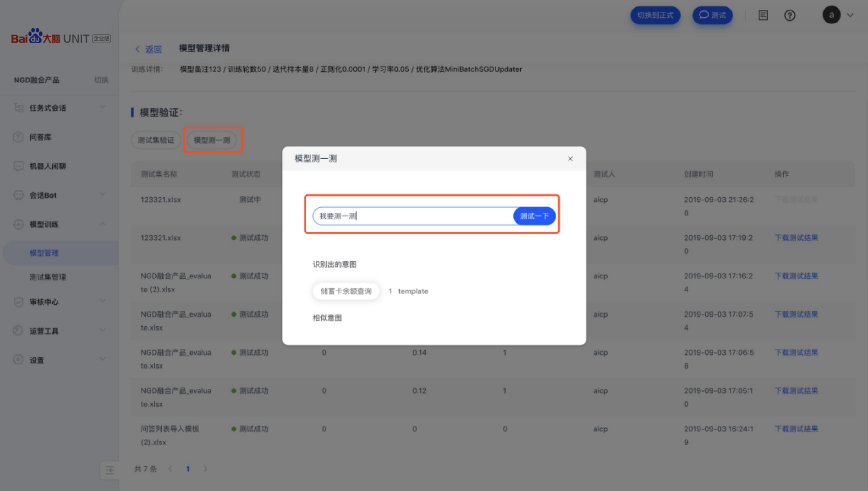Viewport: 868px width, 491px height.
Task: Click the 问答库 sidebar icon
Action: tap(18, 137)
